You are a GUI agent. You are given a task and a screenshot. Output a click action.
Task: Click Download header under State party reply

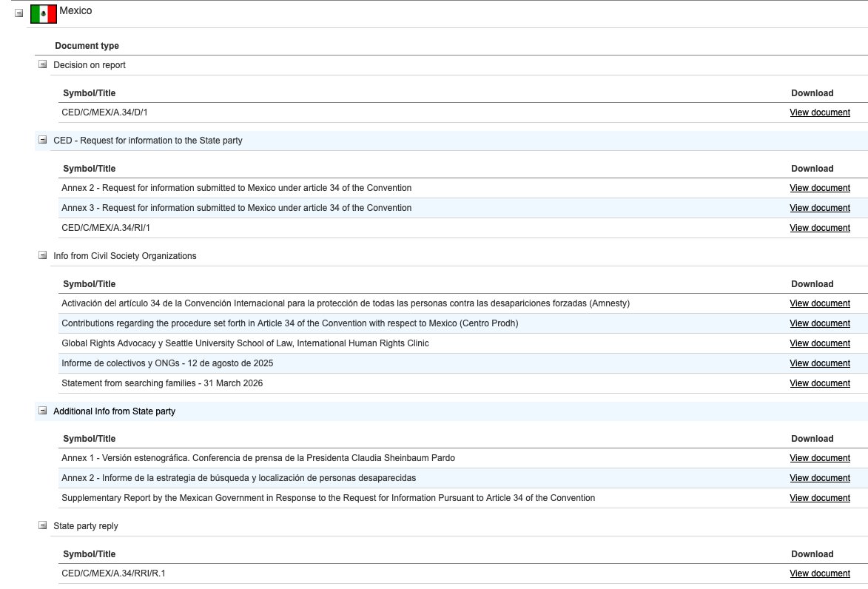tap(812, 554)
